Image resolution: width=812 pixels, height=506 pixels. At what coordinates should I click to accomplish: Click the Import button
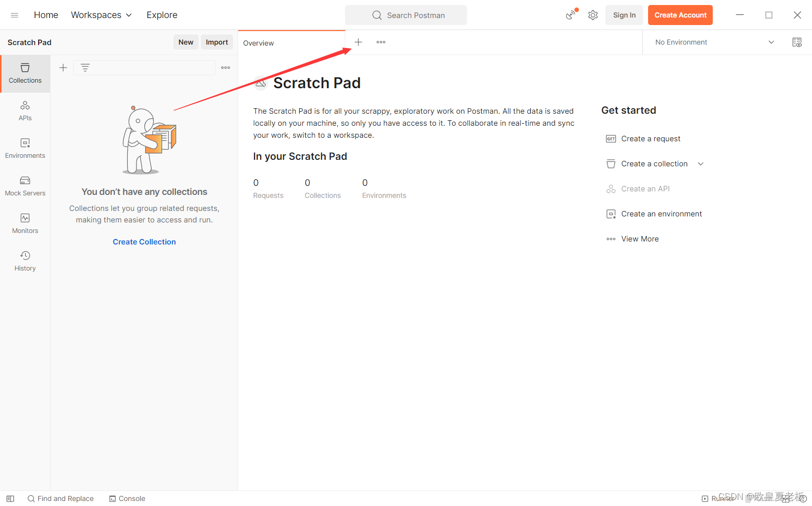tap(217, 42)
